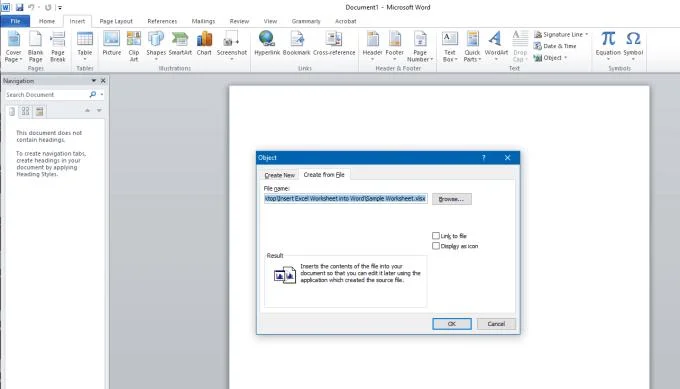680x389 pixels.
Task: Enable Display as icon checkbox
Action: coord(436,246)
